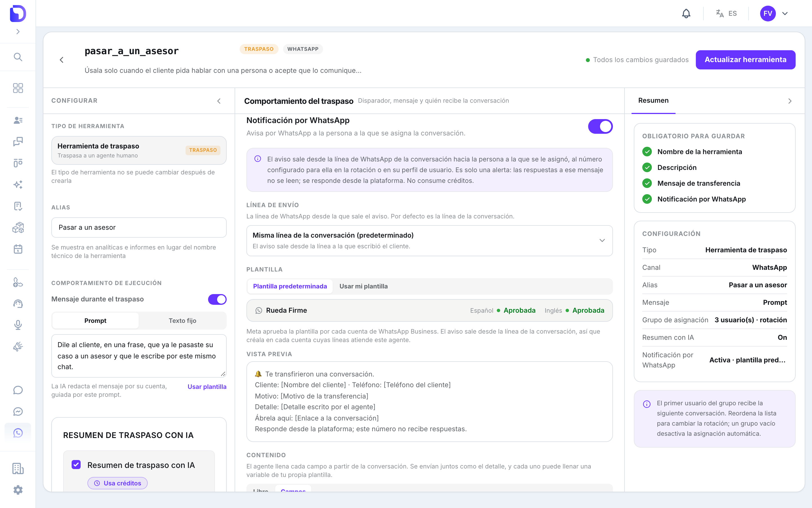Open contacts via the person-list sidebar icon
812x508 pixels.
[18, 120]
